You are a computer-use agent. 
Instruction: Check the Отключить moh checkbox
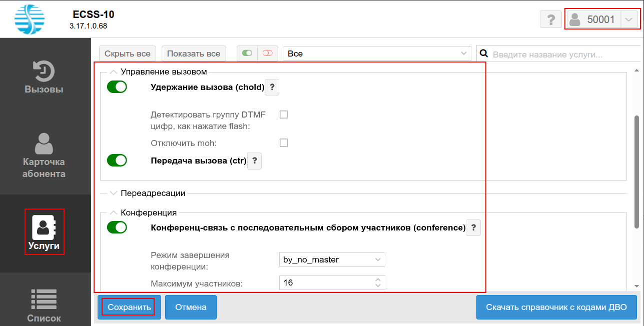coord(284,143)
